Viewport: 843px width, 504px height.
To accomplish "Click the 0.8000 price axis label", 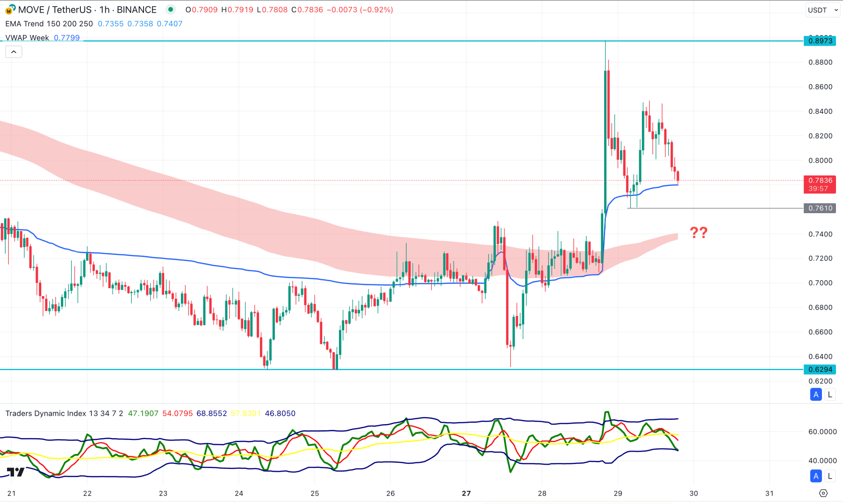I will [x=820, y=160].
